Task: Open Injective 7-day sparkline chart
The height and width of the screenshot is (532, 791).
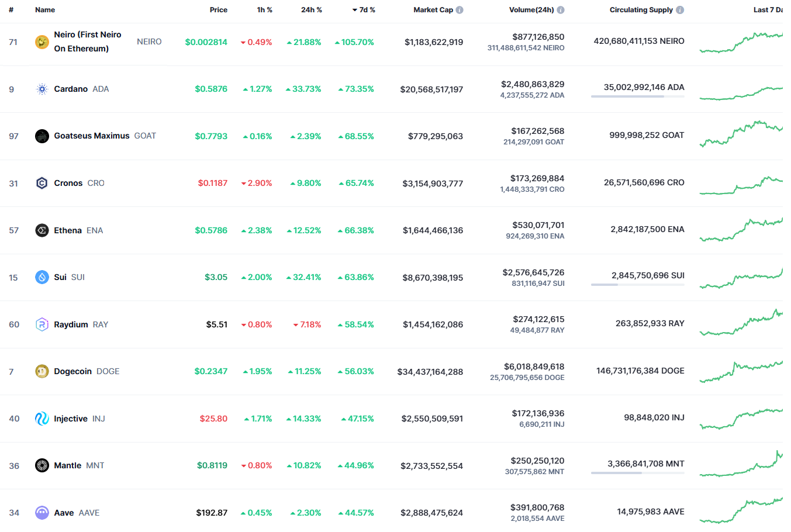Action: tap(741, 419)
